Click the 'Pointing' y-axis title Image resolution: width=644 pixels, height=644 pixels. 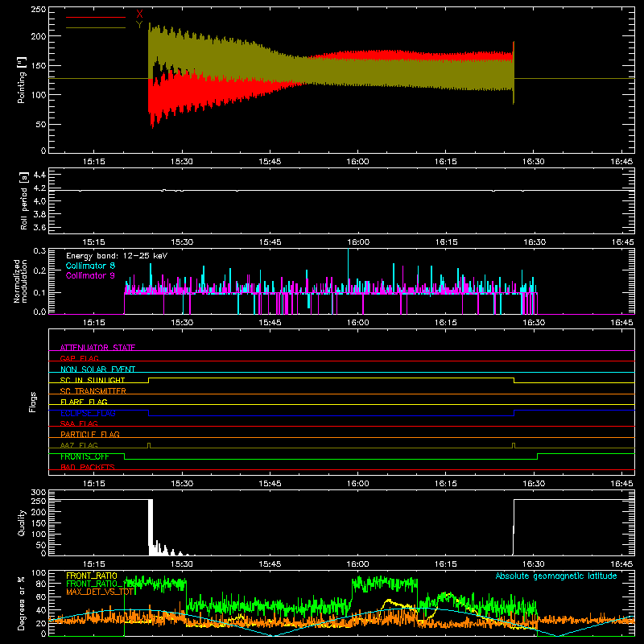point(22,80)
